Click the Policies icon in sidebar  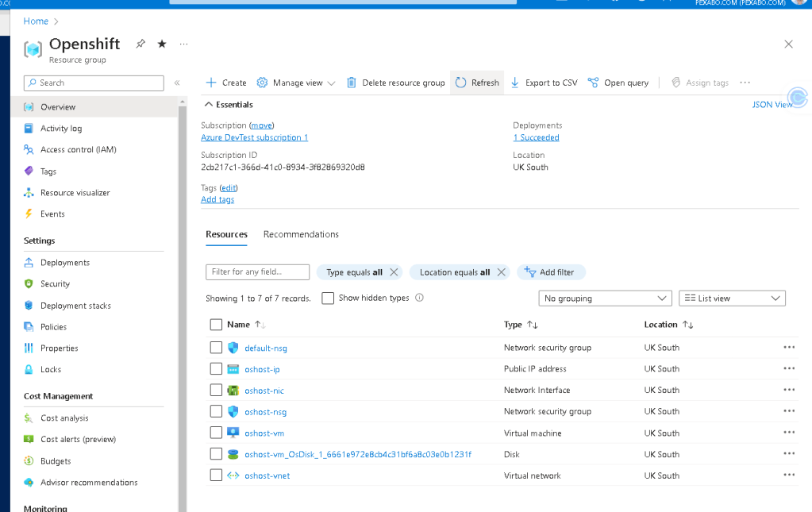29,327
